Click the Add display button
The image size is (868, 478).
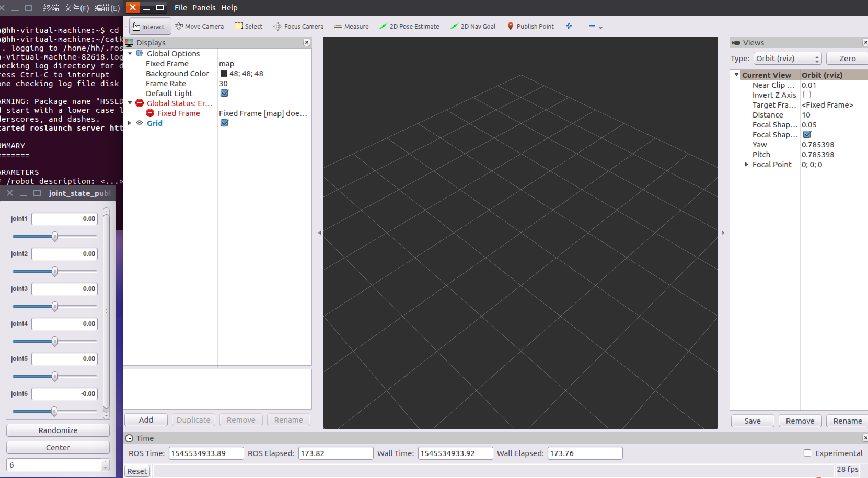[x=146, y=420]
